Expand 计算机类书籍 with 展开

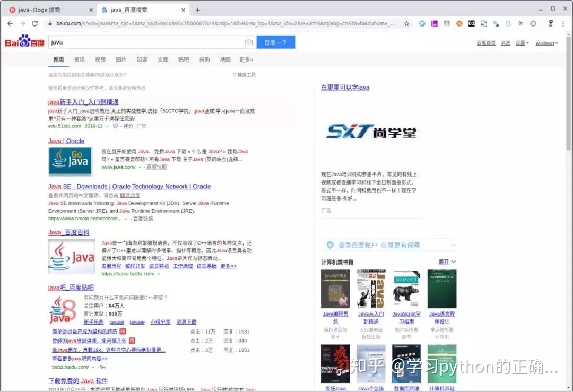(447, 262)
